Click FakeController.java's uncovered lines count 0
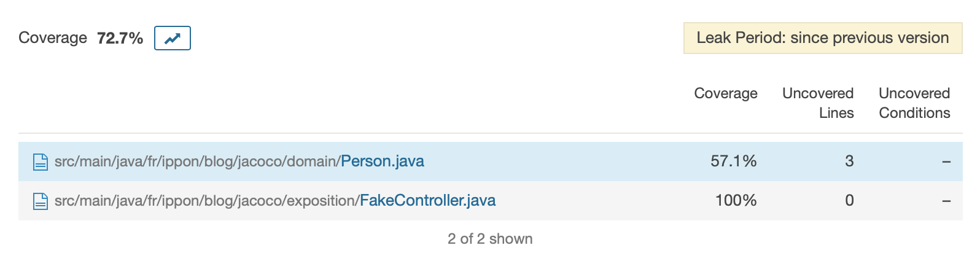 point(849,201)
